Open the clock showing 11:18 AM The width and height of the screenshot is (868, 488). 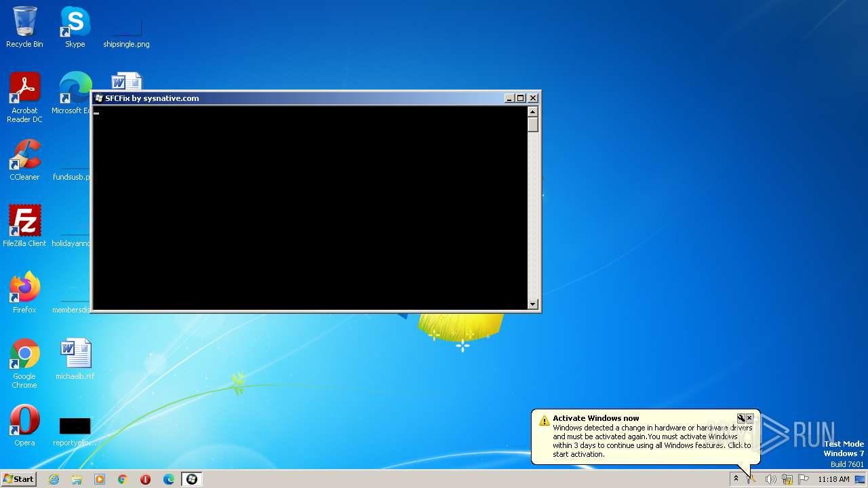coord(833,479)
